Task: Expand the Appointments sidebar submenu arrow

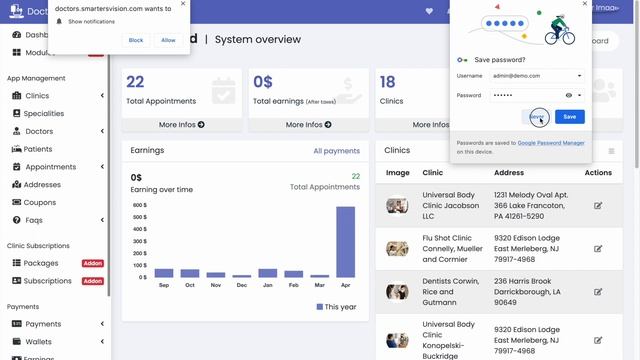Action: [102, 167]
